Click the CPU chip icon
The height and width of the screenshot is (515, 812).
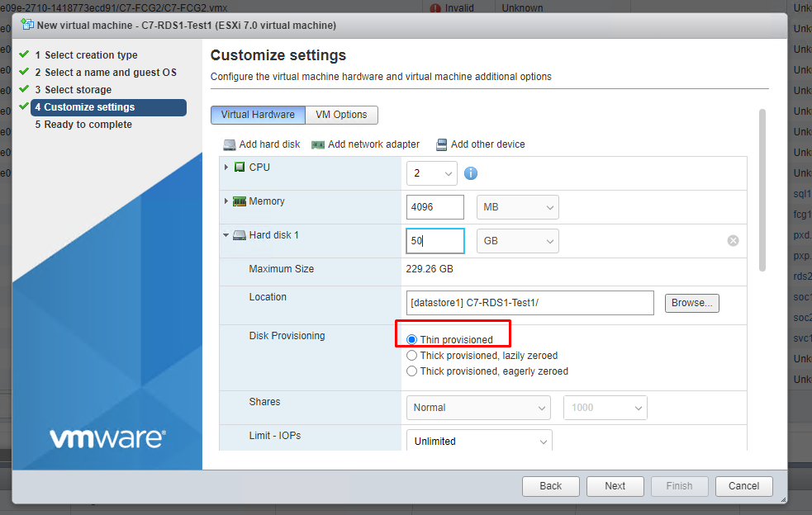(240, 168)
